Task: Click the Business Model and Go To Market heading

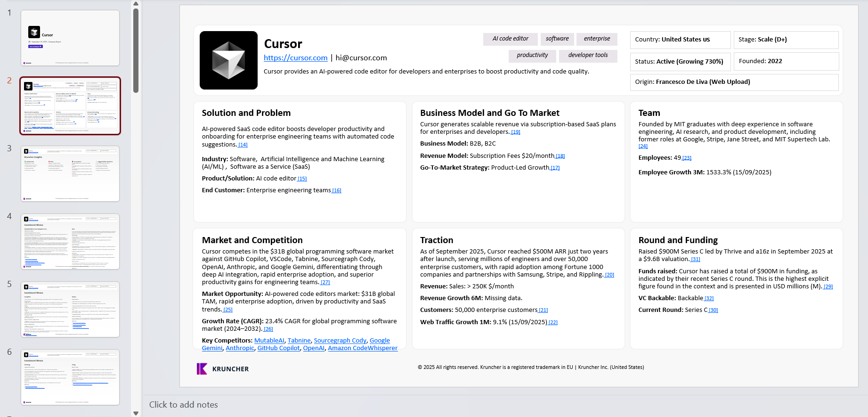Action: tap(490, 113)
